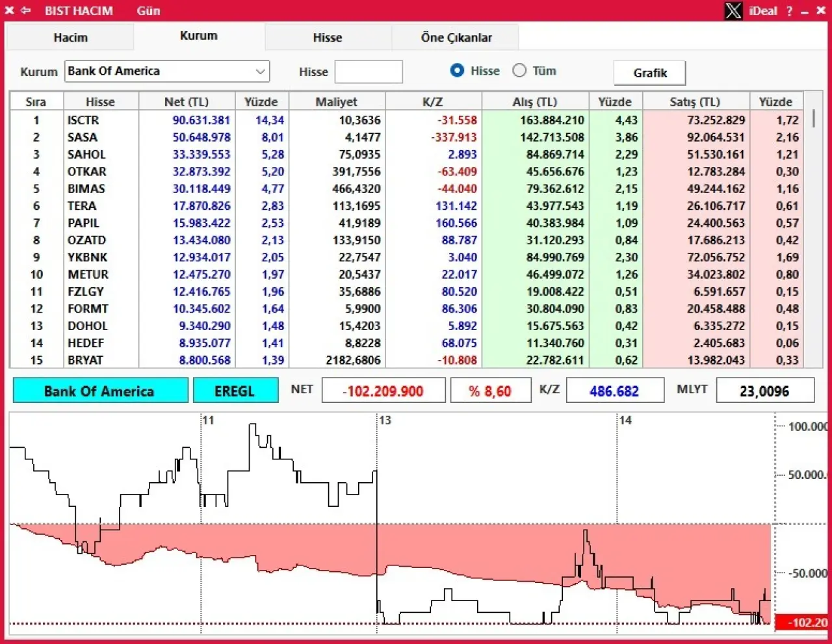Select the PAPIL stock row
Viewport: 832px width, 644px height.
click(x=407, y=223)
